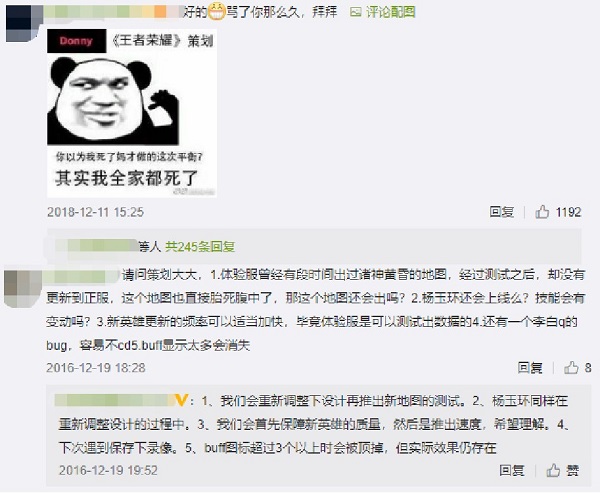Screen dimensions: 600x493
Task: Enlarge the panda meme image
Action: (132, 113)
